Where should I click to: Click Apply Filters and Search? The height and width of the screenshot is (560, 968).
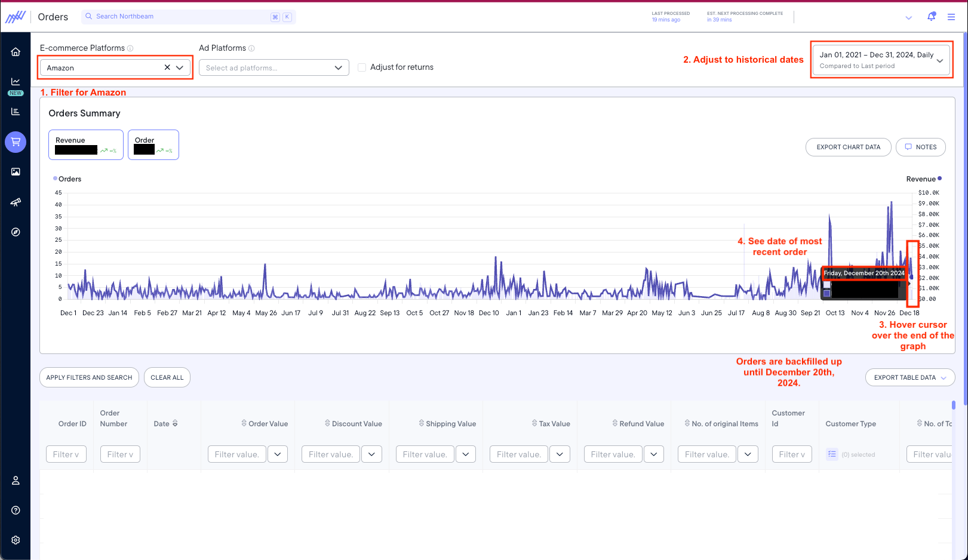click(89, 377)
